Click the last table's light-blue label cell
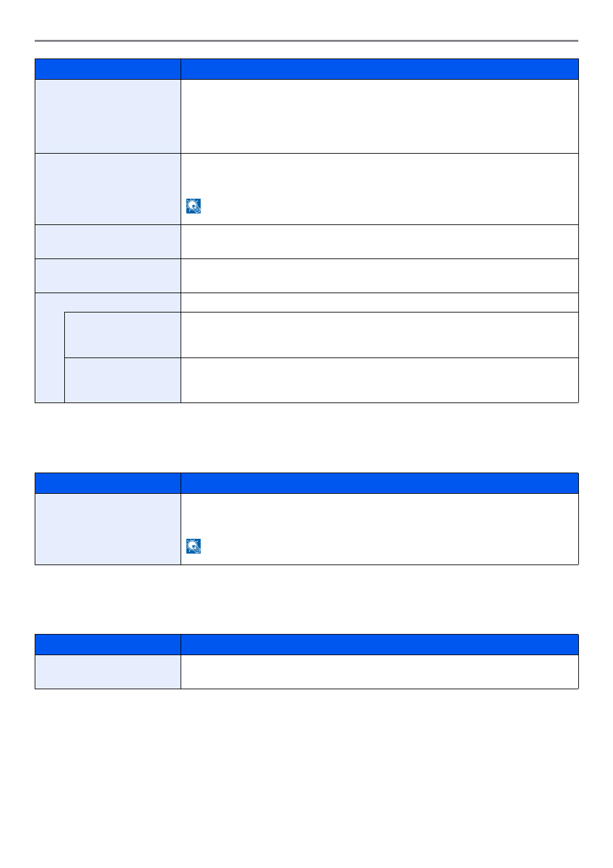Viewport: 613px width, 868px height. pyautogui.click(x=108, y=672)
